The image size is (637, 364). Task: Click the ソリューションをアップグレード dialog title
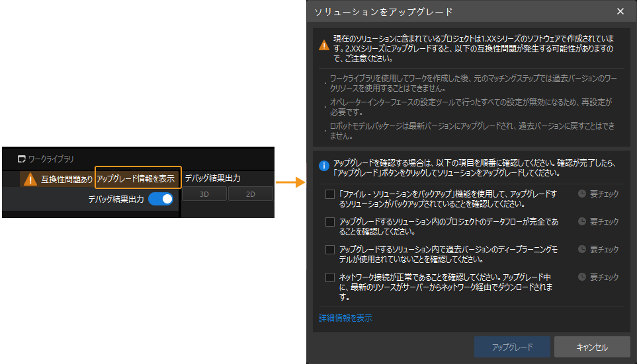pyautogui.click(x=384, y=12)
